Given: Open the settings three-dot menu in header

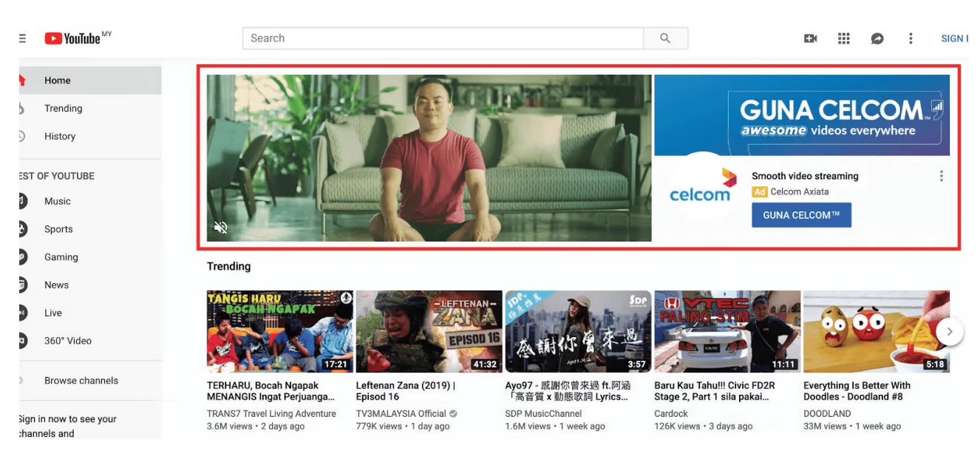Looking at the screenshot, I should click(x=911, y=38).
